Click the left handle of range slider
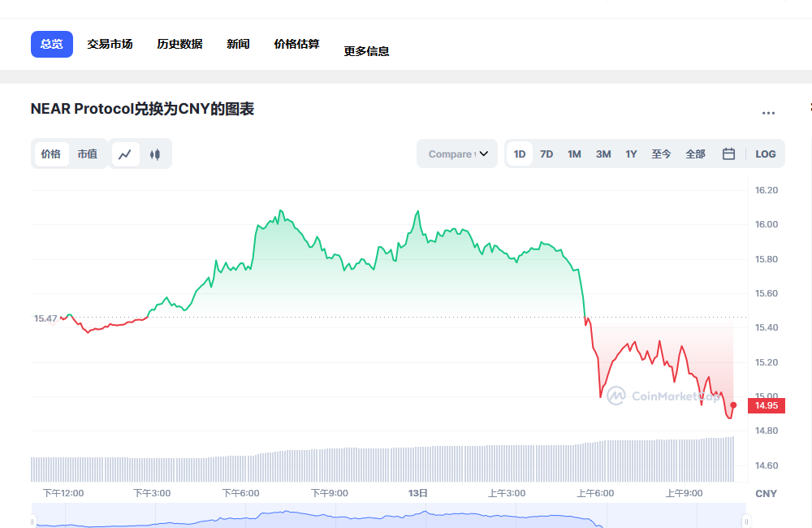The width and height of the screenshot is (812, 528). click(x=32, y=522)
